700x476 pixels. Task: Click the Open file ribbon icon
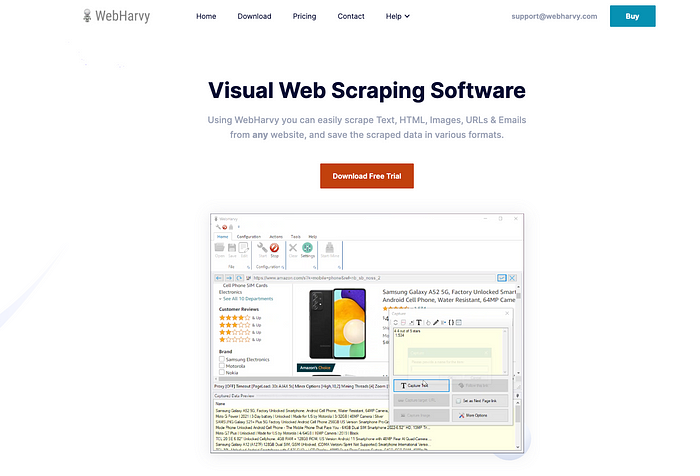[220, 250]
